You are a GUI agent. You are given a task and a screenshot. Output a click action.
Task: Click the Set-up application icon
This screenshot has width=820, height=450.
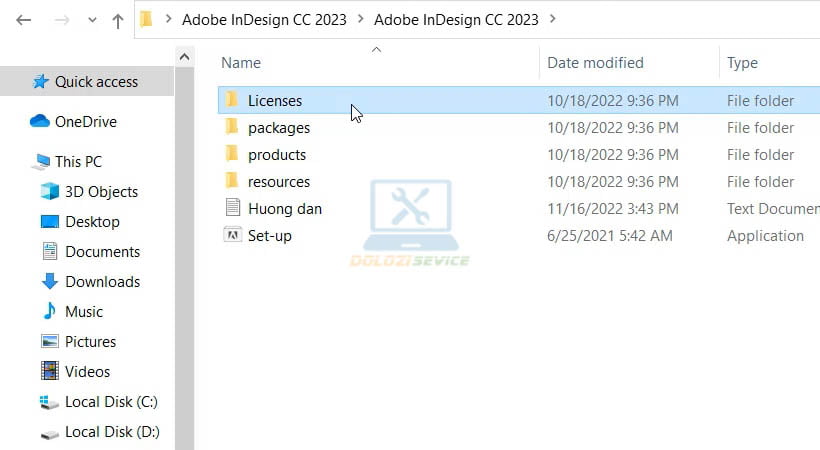pos(232,236)
